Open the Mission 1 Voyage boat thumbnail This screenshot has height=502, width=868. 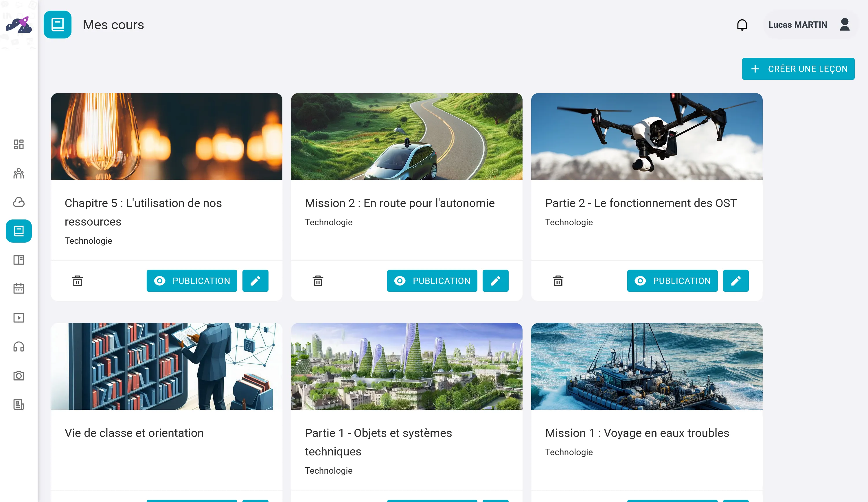pos(647,366)
